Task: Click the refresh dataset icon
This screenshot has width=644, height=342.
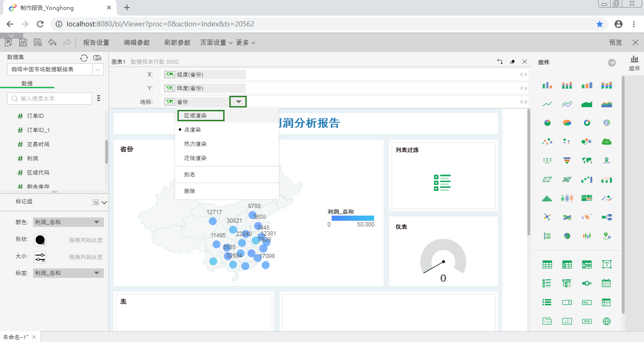Action: click(x=84, y=58)
